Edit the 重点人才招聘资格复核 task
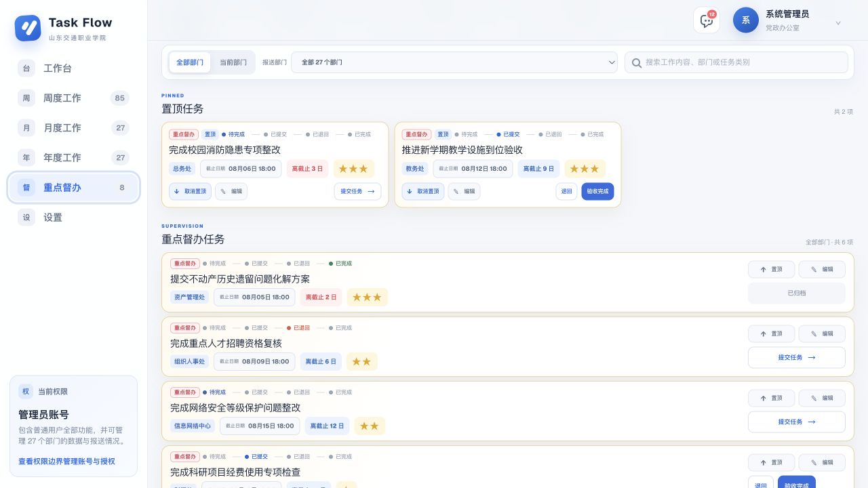Screen dimensions: 868x488 tap(822, 334)
